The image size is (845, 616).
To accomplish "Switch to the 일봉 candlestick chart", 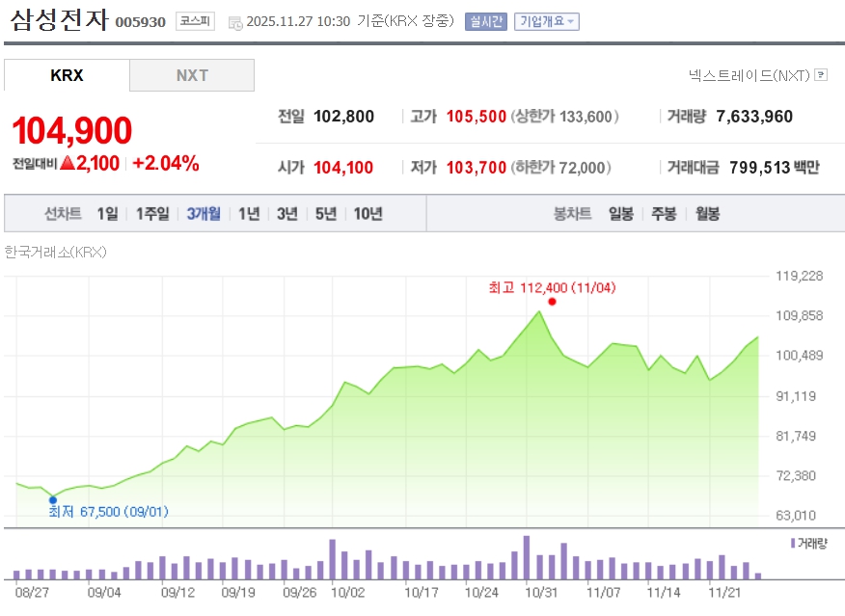I will pos(621,214).
